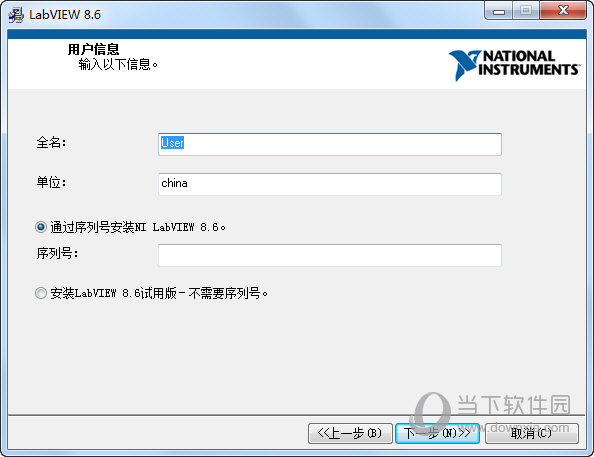Close the LabVIEW 8.6 installer window
The width and height of the screenshot is (594, 457).
563,11
